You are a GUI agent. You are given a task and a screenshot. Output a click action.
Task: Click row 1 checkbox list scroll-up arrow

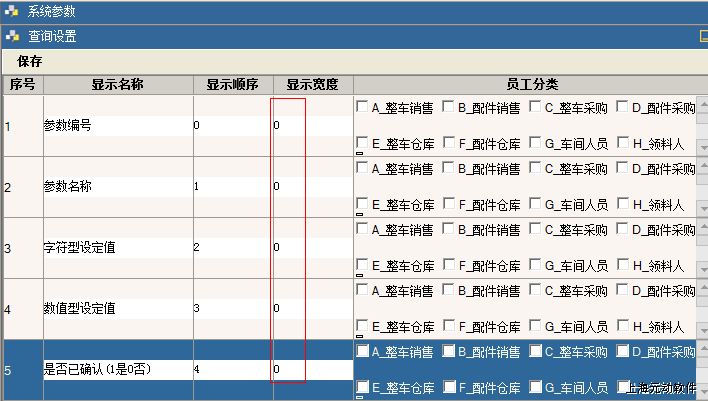(702, 104)
